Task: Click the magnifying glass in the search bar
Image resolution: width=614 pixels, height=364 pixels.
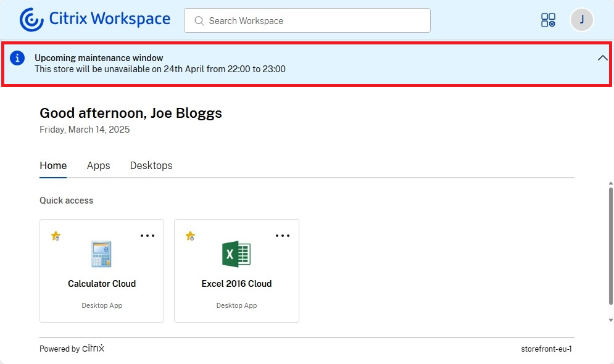Action: pyautogui.click(x=199, y=20)
